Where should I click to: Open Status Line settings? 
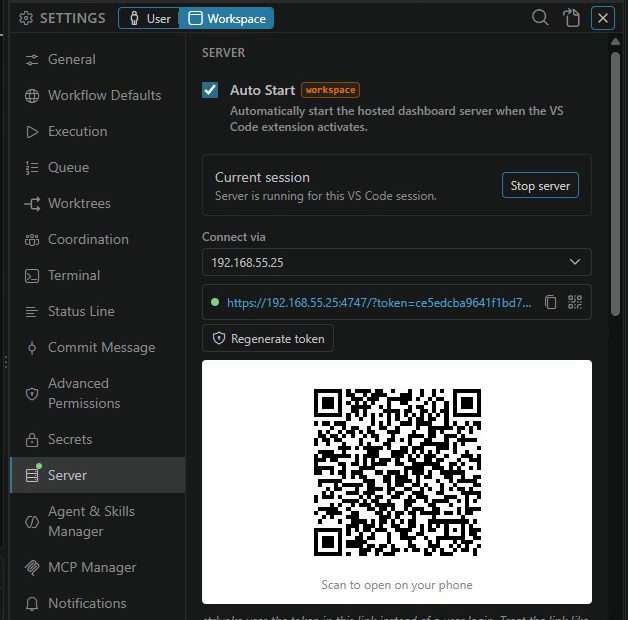(x=98, y=312)
